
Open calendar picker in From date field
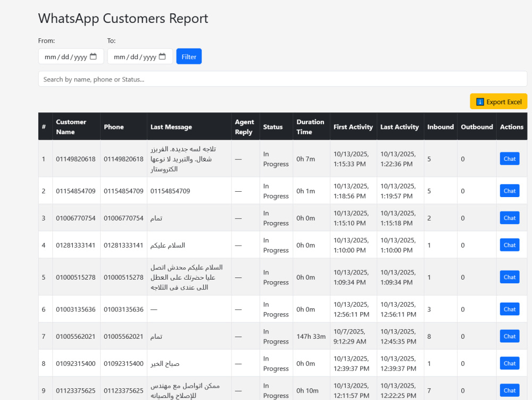click(93, 56)
